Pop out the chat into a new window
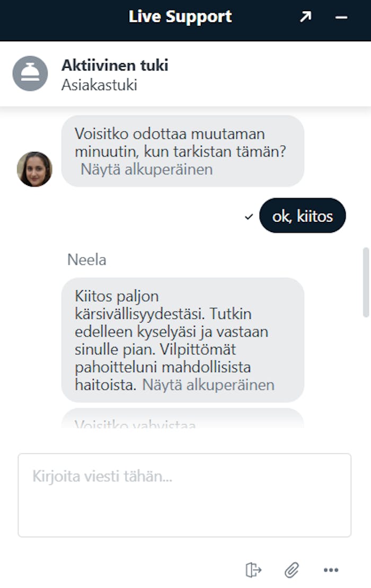Image resolution: width=371 pixels, height=588 pixels. [x=306, y=17]
